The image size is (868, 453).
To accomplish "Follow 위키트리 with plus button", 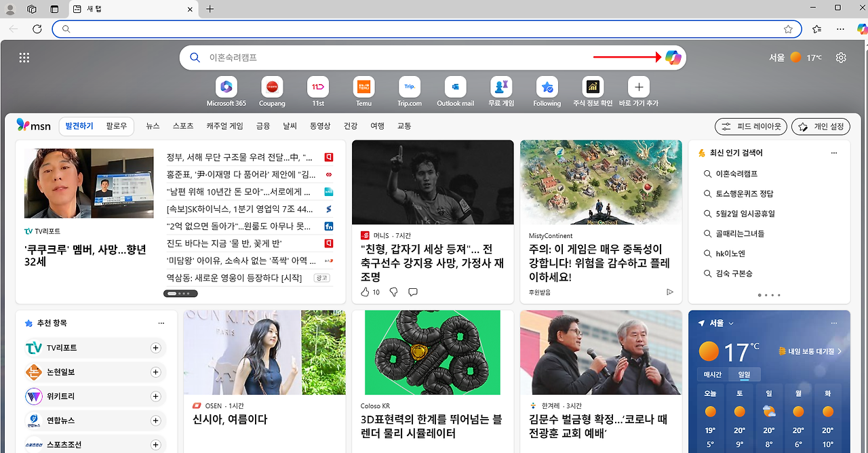I will 155,396.
